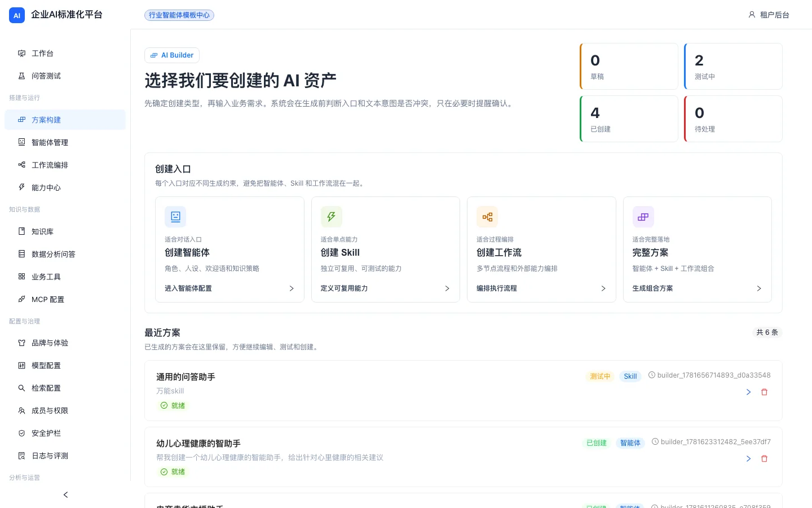Click chevron next to 定义可复用能力
This screenshot has width=812, height=508.
pos(447,288)
